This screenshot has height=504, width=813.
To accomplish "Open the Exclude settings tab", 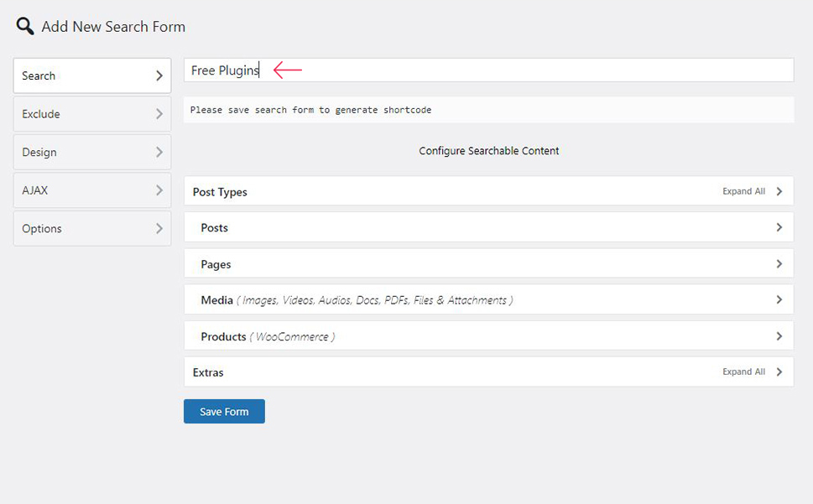I will (92, 114).
